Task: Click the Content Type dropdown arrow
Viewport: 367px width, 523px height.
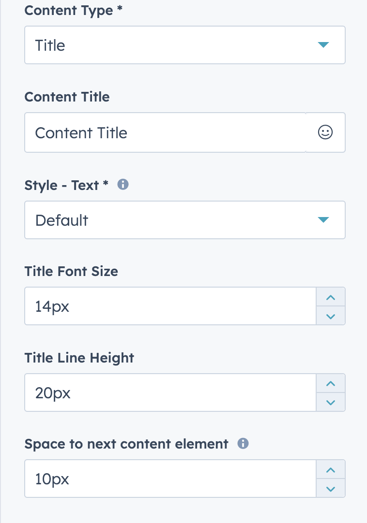Action: click(x=323, y=45)
